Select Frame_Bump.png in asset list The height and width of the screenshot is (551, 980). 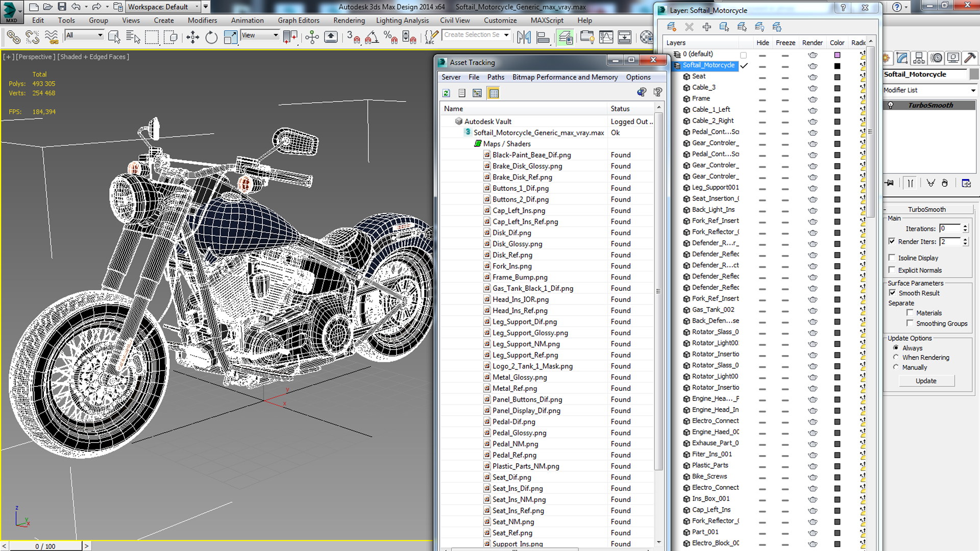pyautogui.click(x=520, y=277)
